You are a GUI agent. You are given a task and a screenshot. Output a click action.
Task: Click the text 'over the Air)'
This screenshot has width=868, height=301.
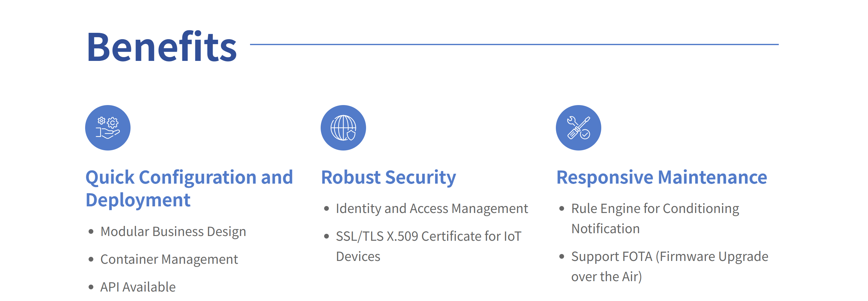tap(607, 277)
